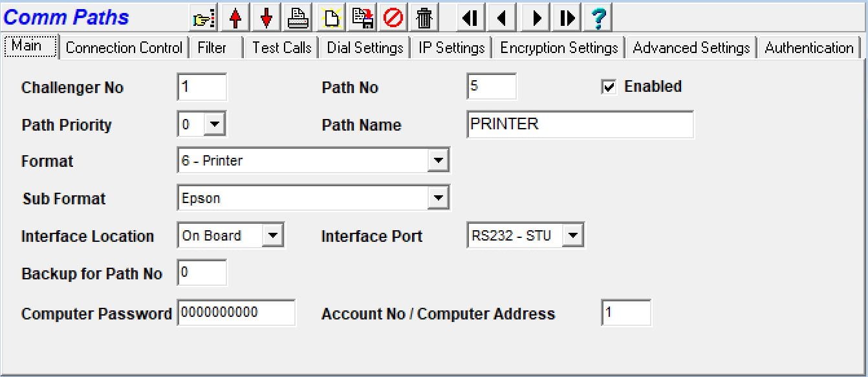Viewport: 868px width, 377px height.
Task: Click the go-to record pointing hand icon
Action: [x=202, y=17]
